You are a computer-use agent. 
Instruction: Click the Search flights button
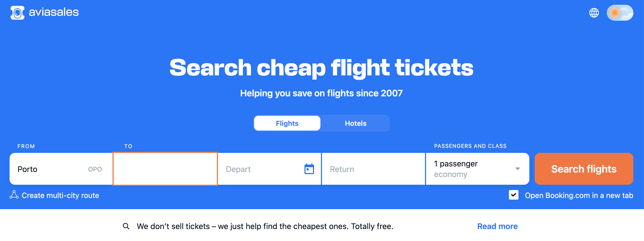[x=584, y=169]
